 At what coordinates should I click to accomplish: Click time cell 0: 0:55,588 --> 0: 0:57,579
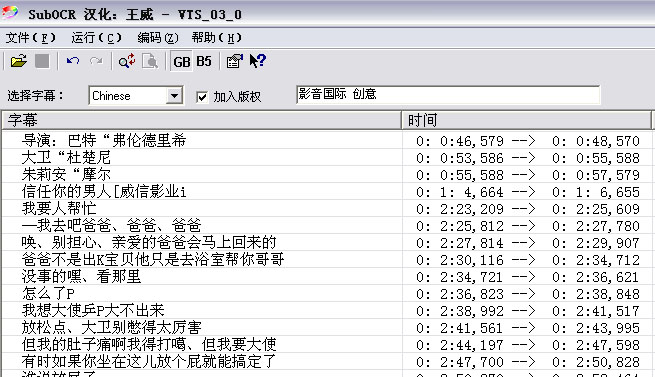528,175
